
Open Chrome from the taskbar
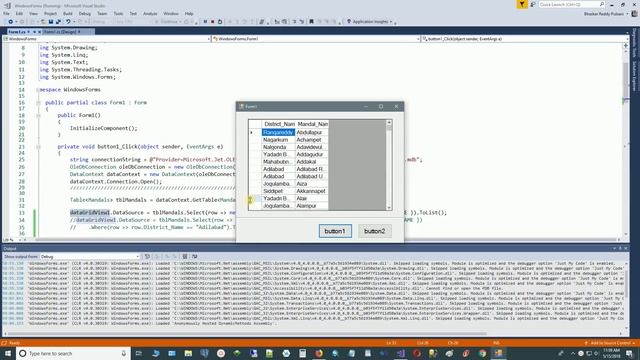[482, 353]
